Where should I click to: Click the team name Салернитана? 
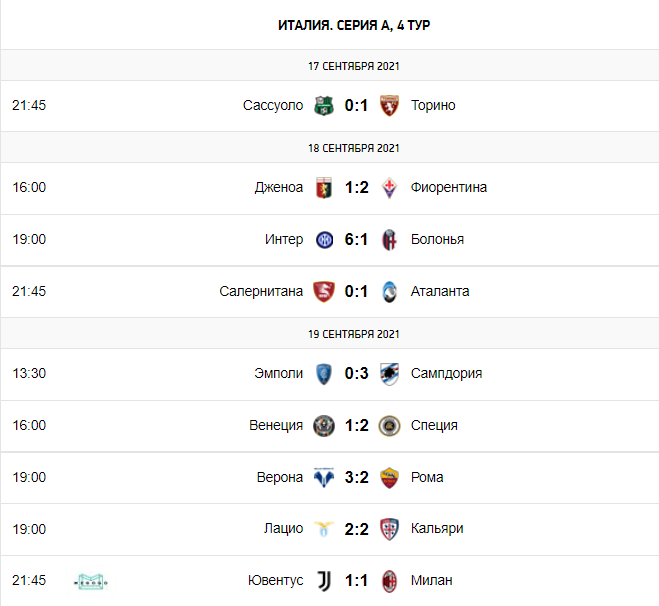[261, 291]
